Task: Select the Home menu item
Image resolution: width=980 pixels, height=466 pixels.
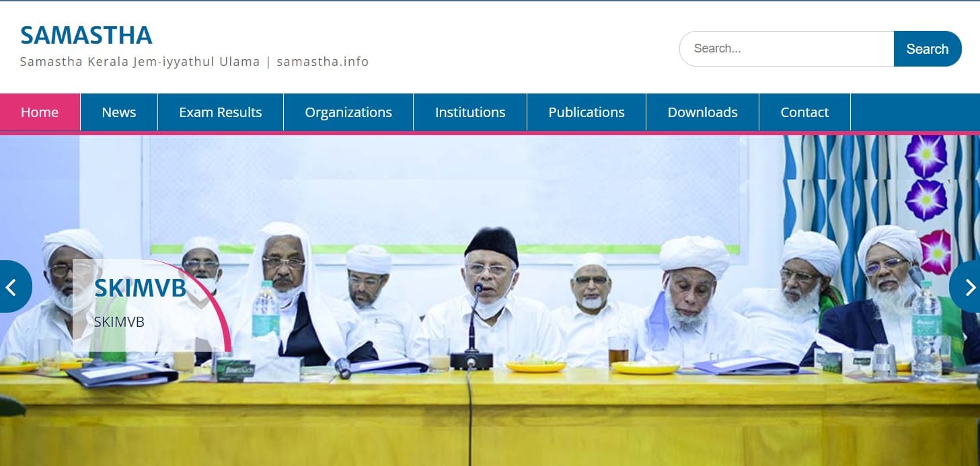Action: (40, 112)
